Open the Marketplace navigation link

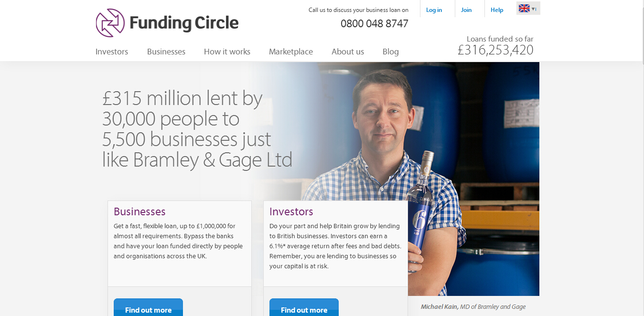[x=291, y=52]
